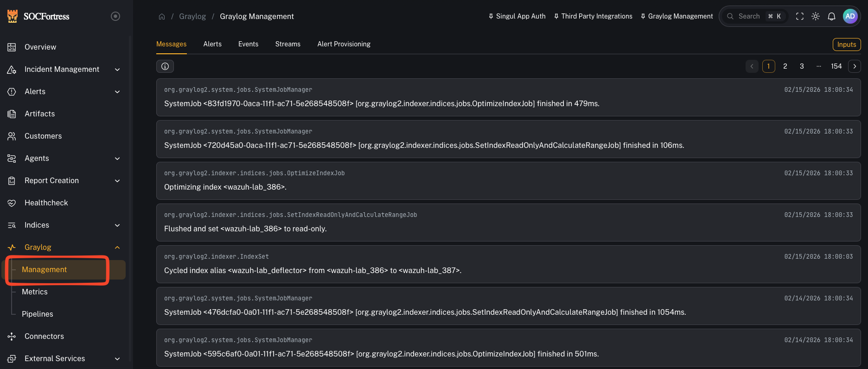Jump to last page 154
The image size is (868, 369).
click(836, 66)
